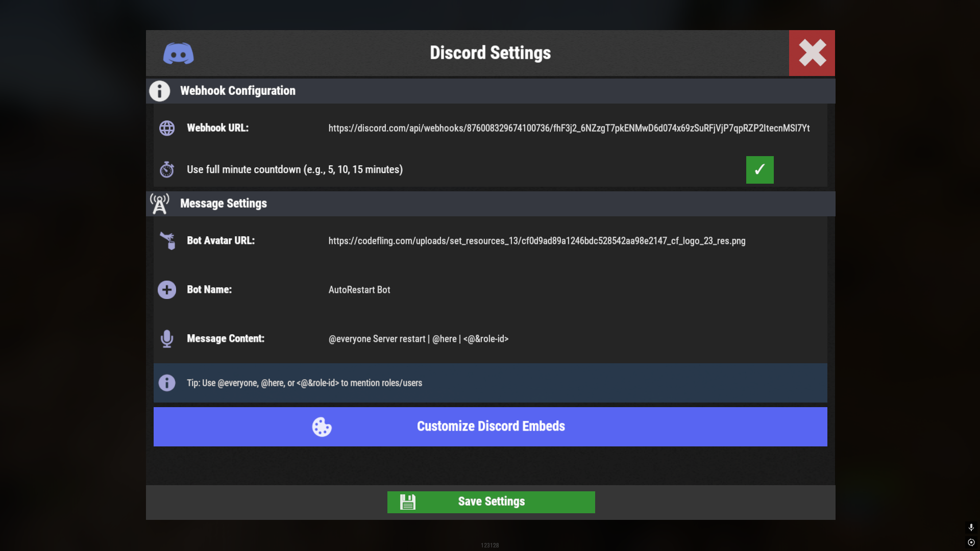This screenshot has height=551, width=980.
Task: Edit the Webhook URL field
Action: 569,128
